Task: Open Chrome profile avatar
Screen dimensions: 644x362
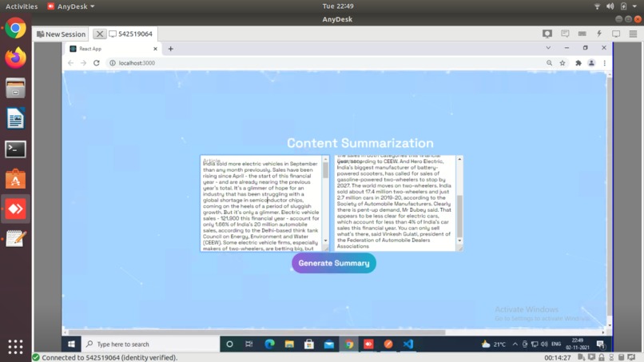Action: coord(591,63)
